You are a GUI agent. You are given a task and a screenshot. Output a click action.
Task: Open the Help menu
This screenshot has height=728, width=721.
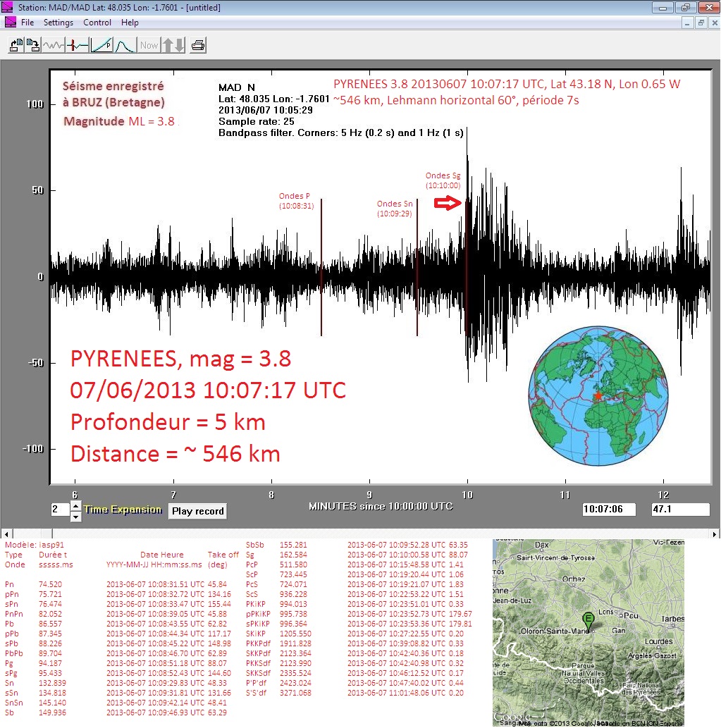(130, 23)
